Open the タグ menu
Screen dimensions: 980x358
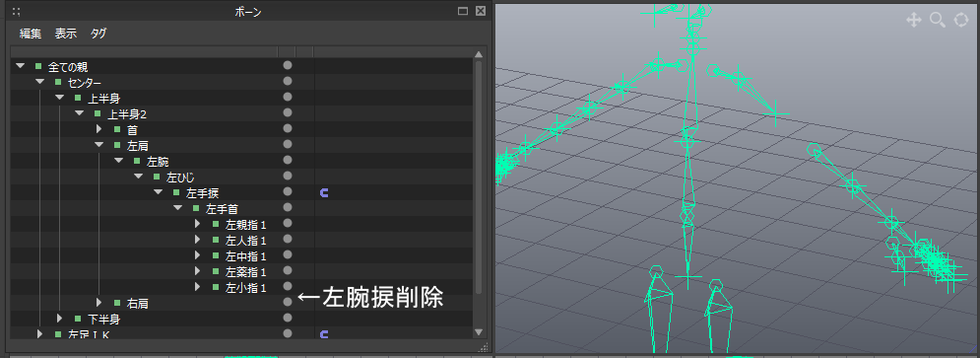click(x=98, y=34)
